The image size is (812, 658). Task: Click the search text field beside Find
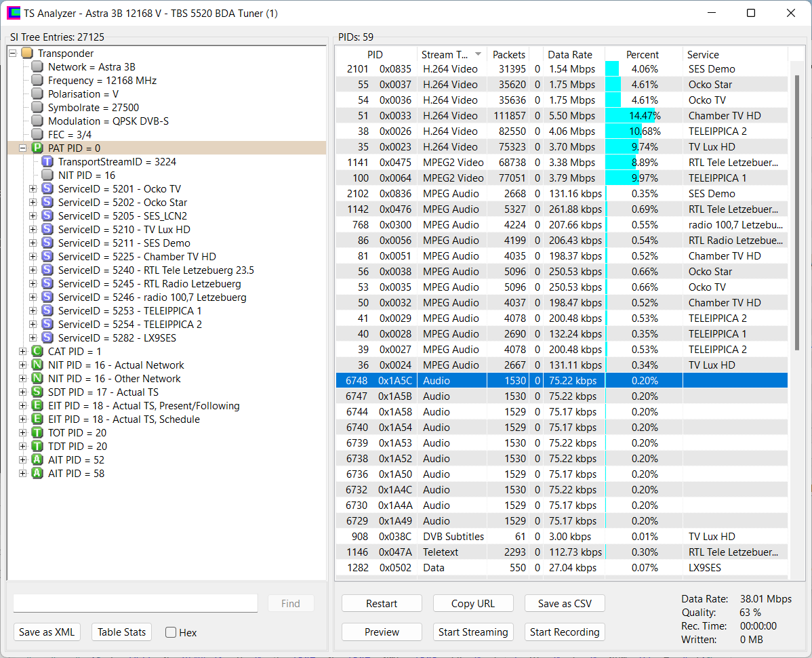135,603
